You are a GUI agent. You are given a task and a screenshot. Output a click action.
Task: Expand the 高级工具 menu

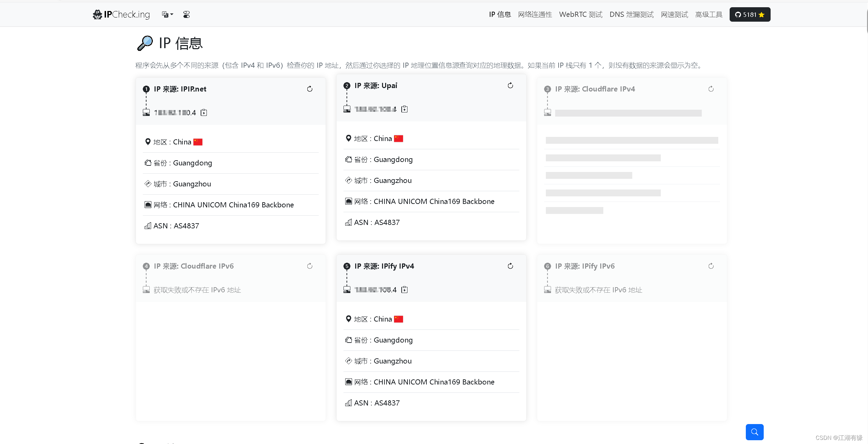pos(709,14)
